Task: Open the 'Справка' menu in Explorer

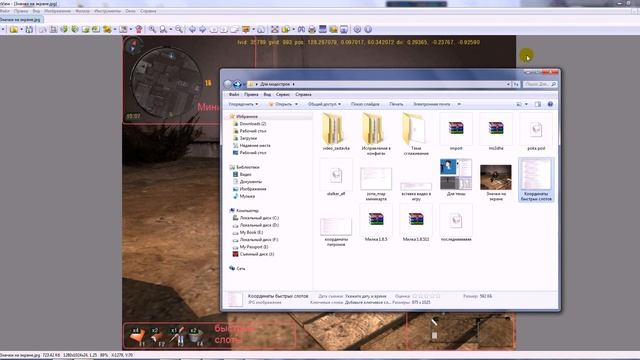Action: 303,95
